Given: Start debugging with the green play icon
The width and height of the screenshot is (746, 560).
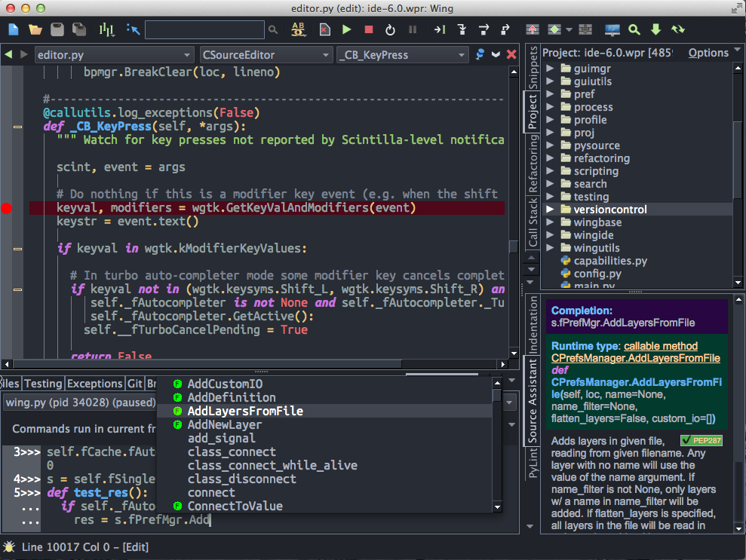Looking at the screenshot, I should coord(346,29).
